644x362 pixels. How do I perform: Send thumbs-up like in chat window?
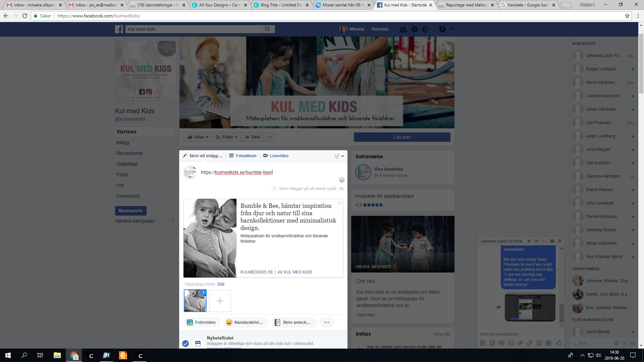tap(559, 343)
